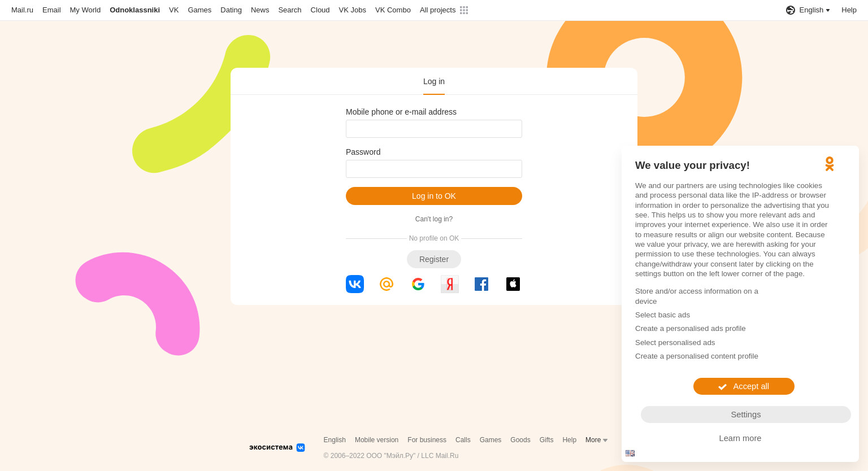Sign in with the Google icon
868x471 pixels.
tap(418, 284)
